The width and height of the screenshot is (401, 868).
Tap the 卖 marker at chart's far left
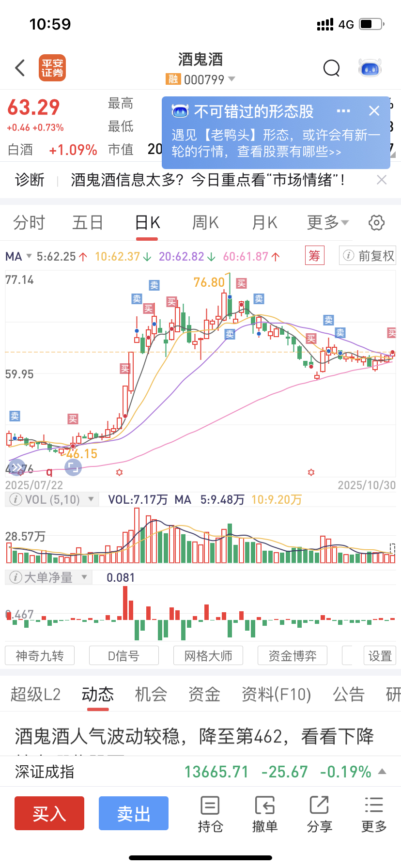[x=15, y=416]
